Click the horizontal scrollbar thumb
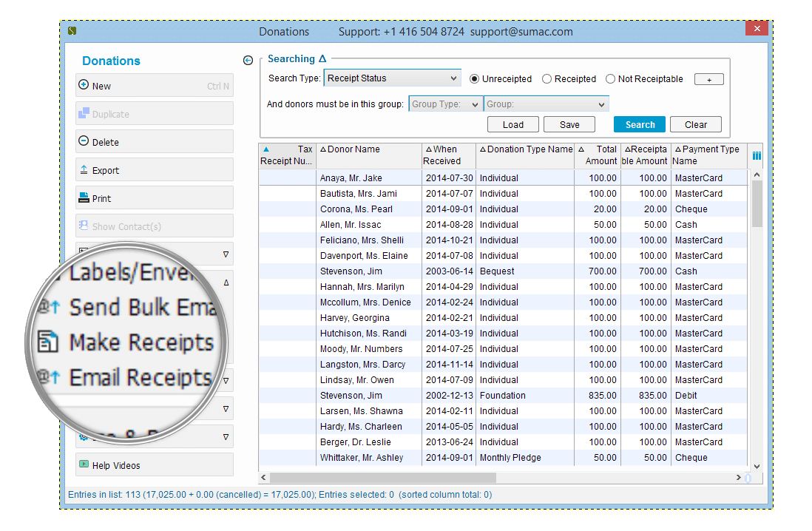The height and width of the screenshot is (531, 812). (x=382, y=477)
